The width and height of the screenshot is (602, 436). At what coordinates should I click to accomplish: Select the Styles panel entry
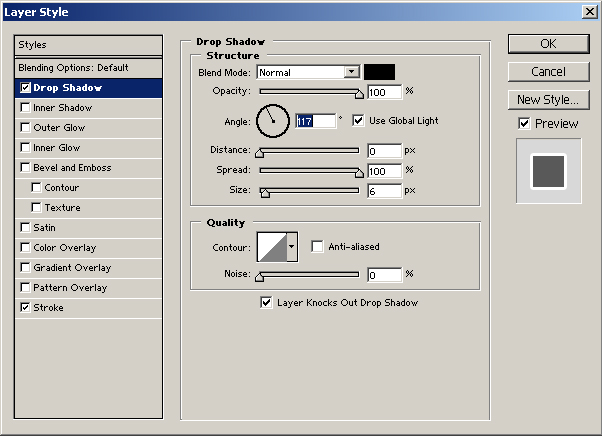(88, 45)
